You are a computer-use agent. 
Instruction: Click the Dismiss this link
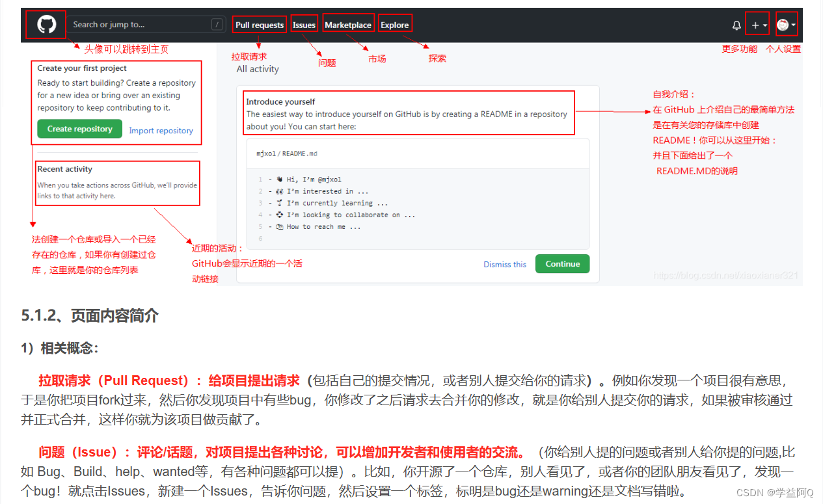point(505,264)
